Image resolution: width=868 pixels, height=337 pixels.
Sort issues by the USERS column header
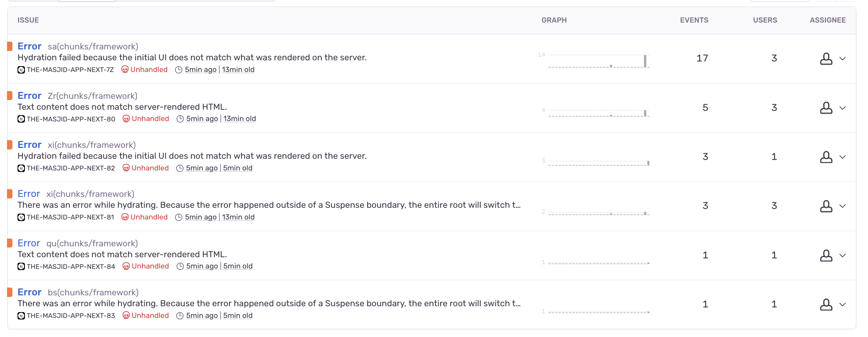click(765, 20)
